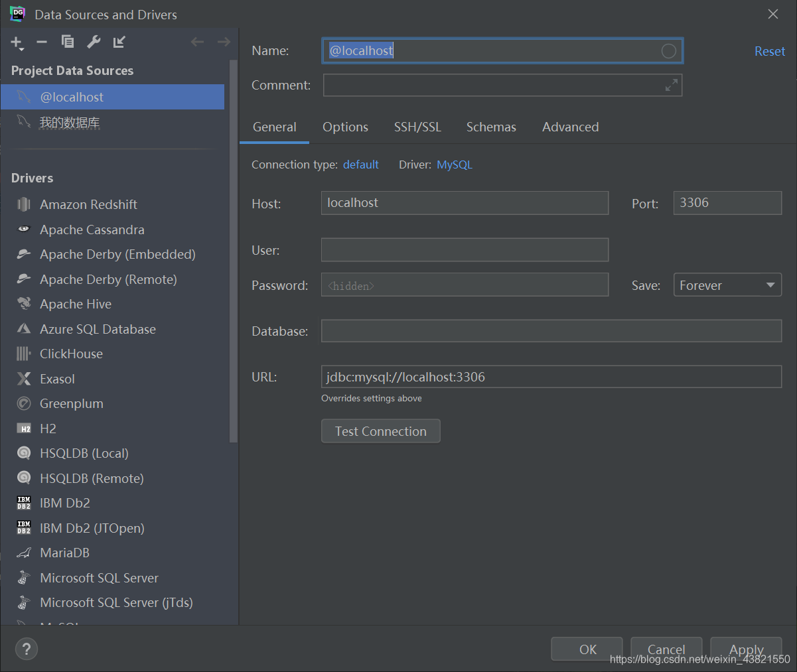
Task: Confirm with the OK button
Action: [x=587, y=649]
